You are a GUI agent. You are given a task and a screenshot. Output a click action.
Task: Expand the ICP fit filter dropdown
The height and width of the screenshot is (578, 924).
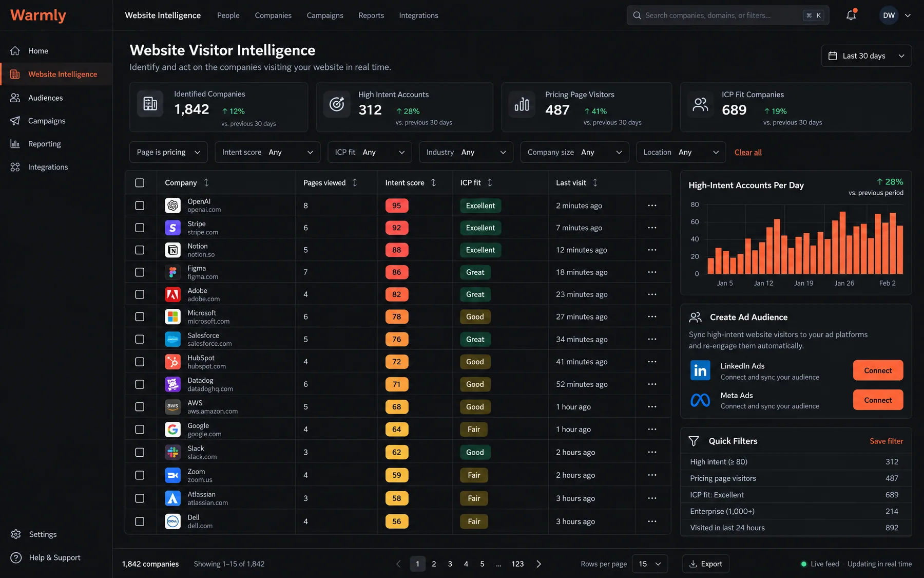point(370,152)
